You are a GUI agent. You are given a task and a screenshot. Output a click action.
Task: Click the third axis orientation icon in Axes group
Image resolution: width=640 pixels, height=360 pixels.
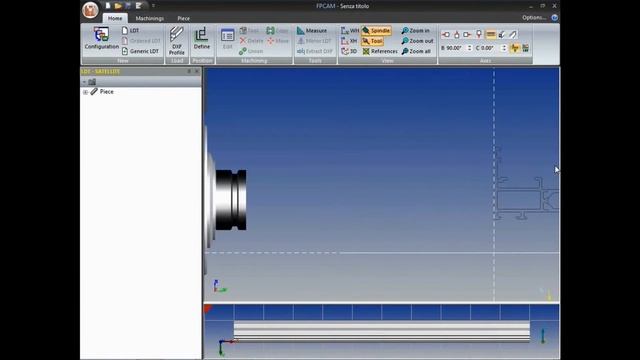467,35
